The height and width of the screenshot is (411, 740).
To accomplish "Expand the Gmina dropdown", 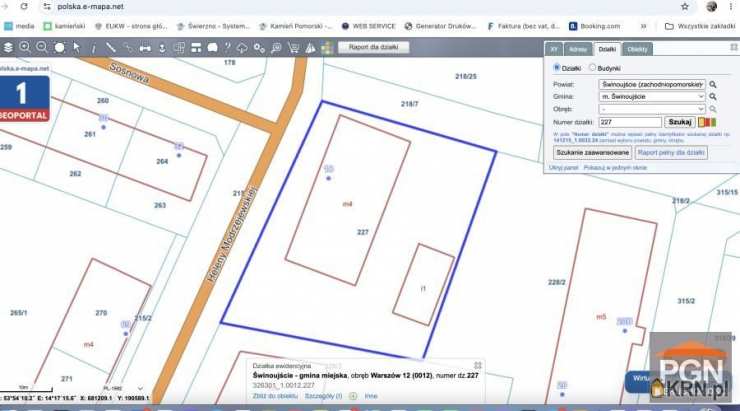I will click(652, 96).
